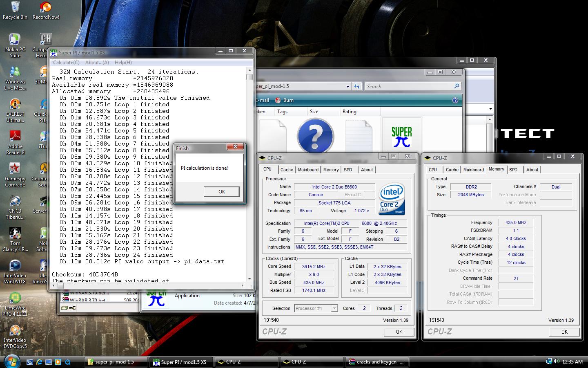The width and height of the screenshot is (588, 368).
Task: Open the Calculate(C) menu in Super PI
Action: click(x=66, y=63)
